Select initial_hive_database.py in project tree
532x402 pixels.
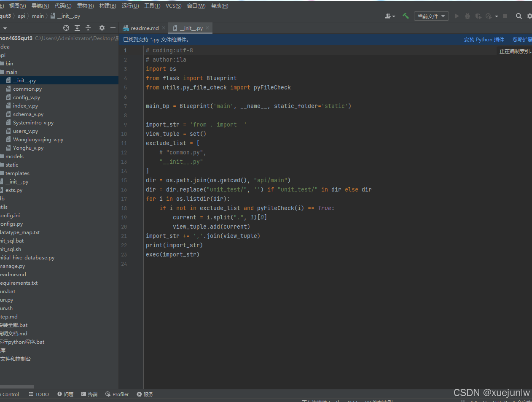point(27,258)
